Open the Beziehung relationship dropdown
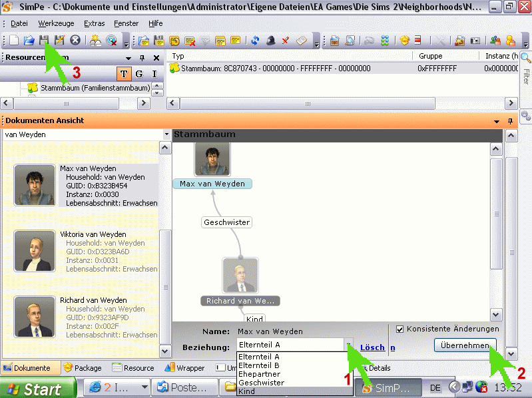 pyautogui.click(x=348, y=345)
